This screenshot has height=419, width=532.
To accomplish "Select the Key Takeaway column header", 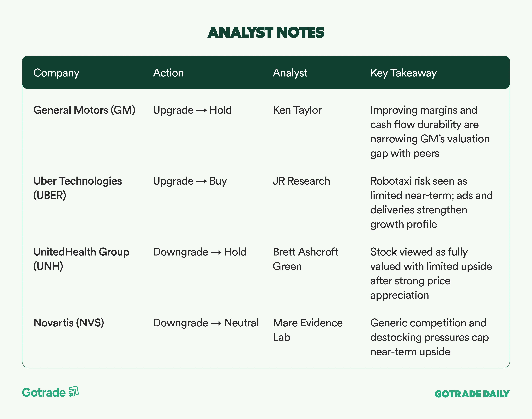I will 403,73.
